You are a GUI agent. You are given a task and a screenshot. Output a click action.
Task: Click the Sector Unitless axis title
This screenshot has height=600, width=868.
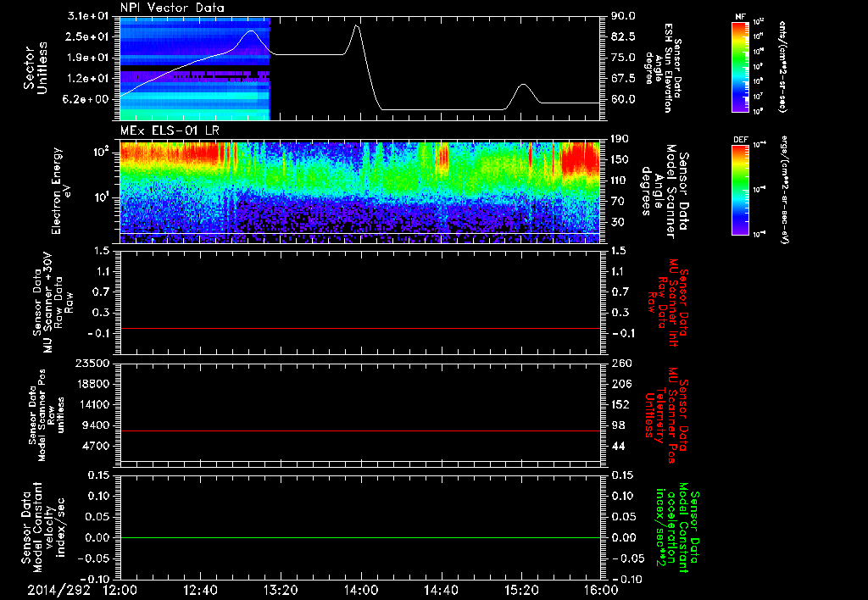(x=35, y=68)
